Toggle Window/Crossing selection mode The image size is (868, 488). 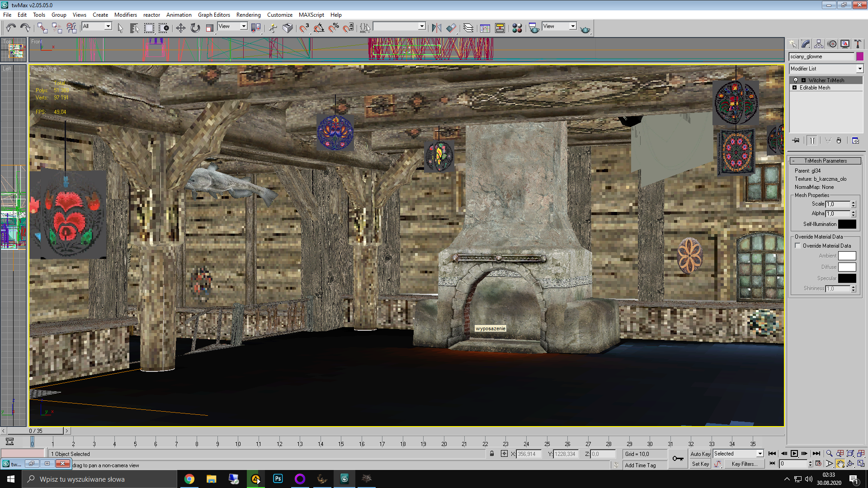pos(164,28)
